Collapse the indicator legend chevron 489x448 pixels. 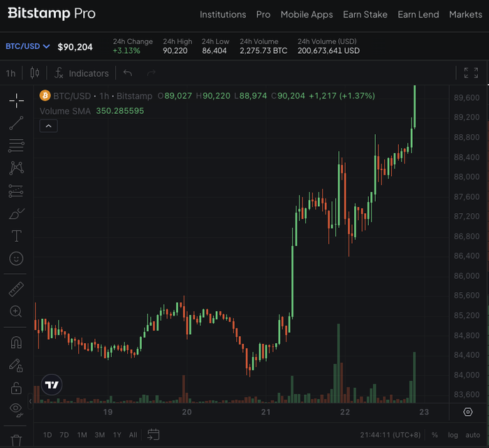coord(48,126)
